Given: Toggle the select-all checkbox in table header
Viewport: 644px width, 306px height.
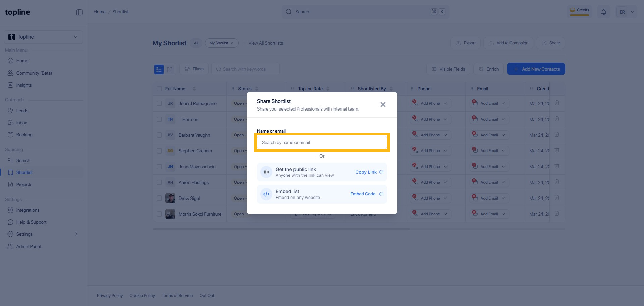Looking at the screenshot, I should pyautogui.click(x=159, y=89).
